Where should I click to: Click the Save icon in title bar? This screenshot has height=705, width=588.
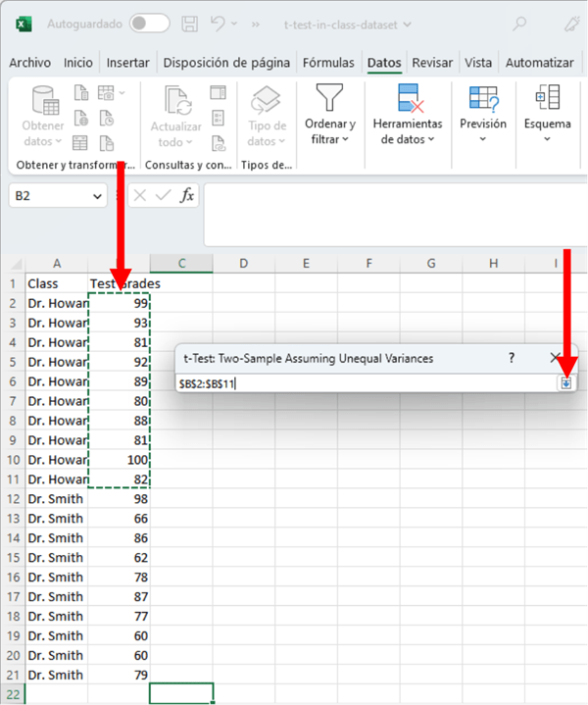[x=190, y=23]
